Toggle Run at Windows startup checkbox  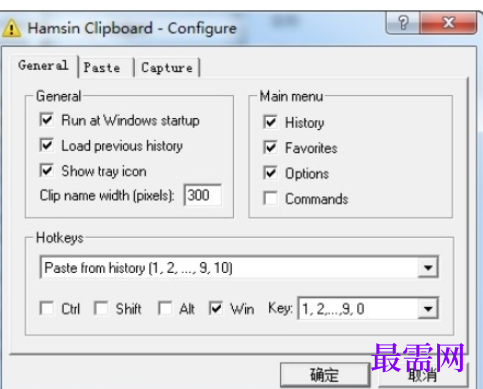click(x=46, y=120)
